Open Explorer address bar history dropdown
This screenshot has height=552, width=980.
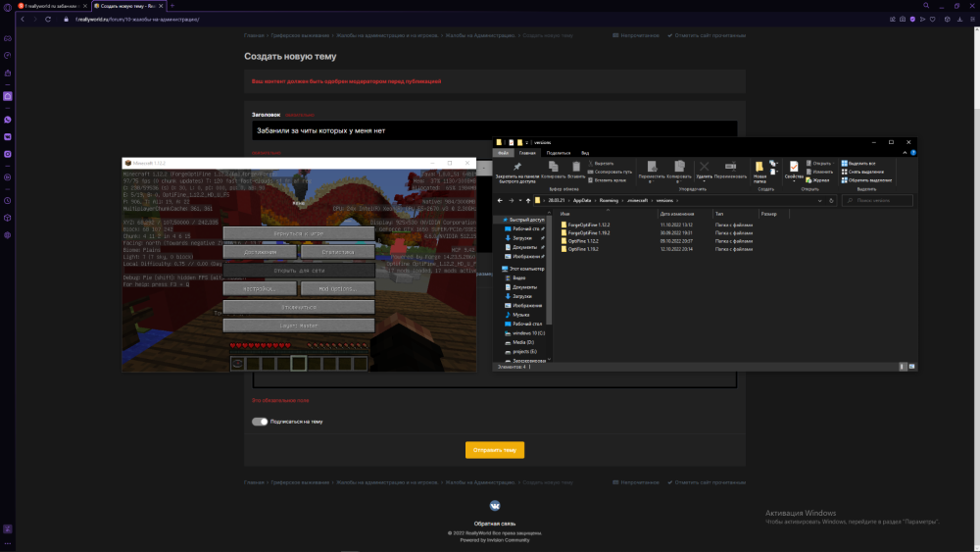point(819,201)
